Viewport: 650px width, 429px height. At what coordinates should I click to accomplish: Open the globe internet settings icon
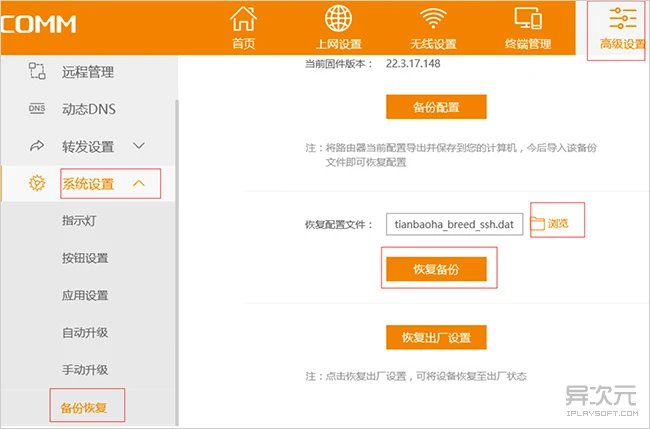(340, 20)
